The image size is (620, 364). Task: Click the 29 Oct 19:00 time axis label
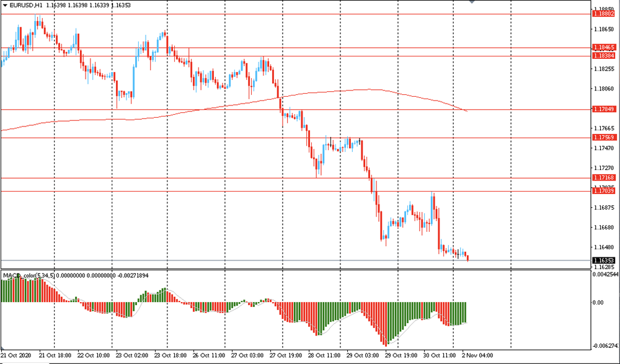401,355
